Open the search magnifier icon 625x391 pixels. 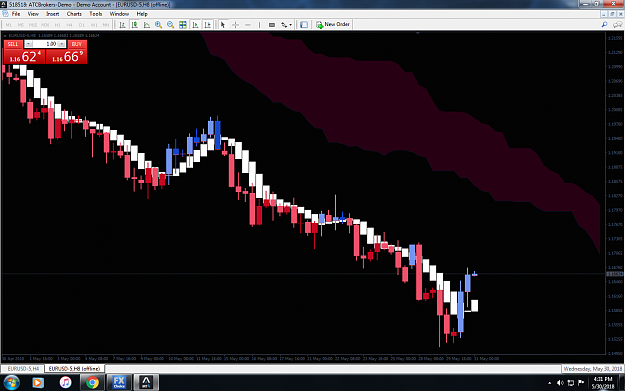point(604,25)
